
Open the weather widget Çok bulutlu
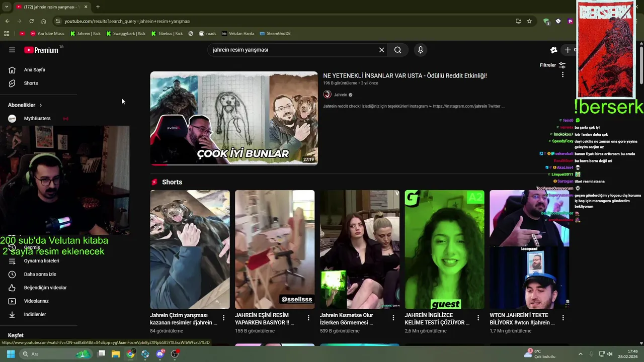pyautogui.click(x=539, y=354)
